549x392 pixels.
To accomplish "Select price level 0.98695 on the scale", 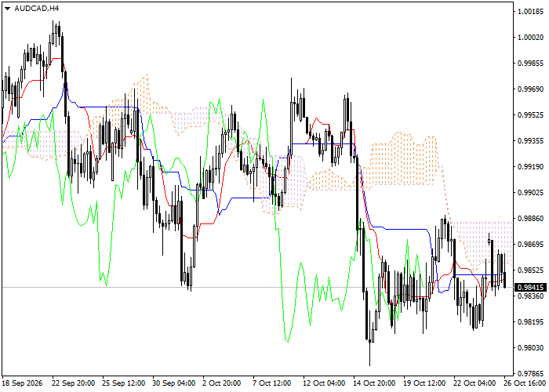I will pyautogui.click(x=531, y=245).
